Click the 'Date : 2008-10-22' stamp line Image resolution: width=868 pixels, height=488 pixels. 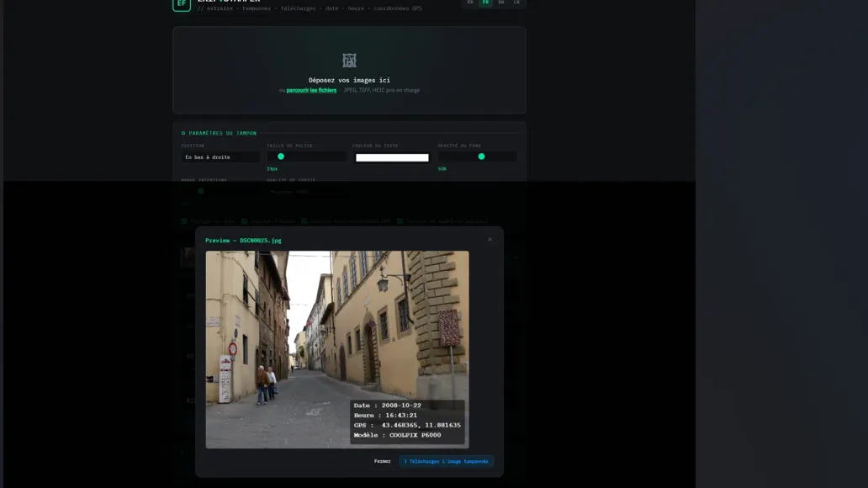coord(388,406)
